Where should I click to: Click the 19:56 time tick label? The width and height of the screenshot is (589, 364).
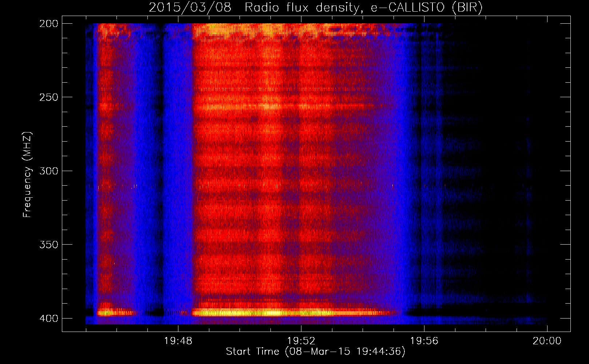click(424, 341)
